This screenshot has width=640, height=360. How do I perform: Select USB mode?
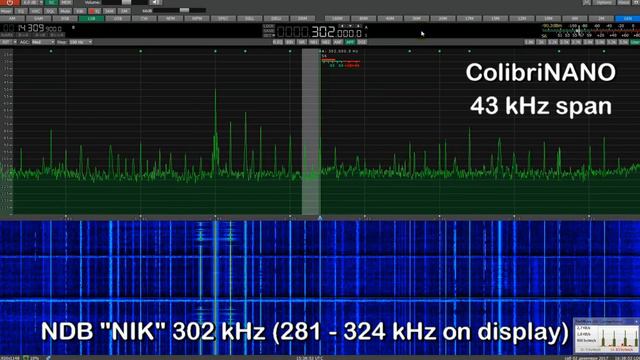click(118, 18)
